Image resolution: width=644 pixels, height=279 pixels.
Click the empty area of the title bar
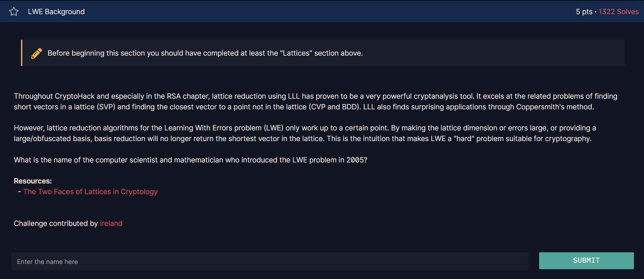(330, 12)
